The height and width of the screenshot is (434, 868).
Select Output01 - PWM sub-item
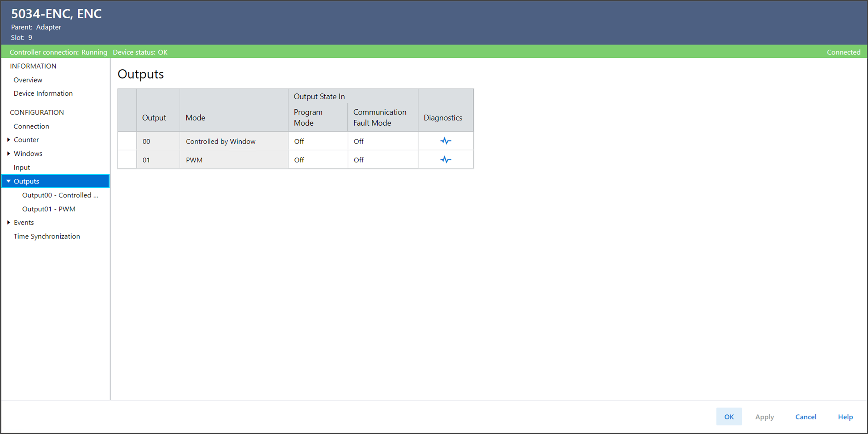(x=49, y=209)
